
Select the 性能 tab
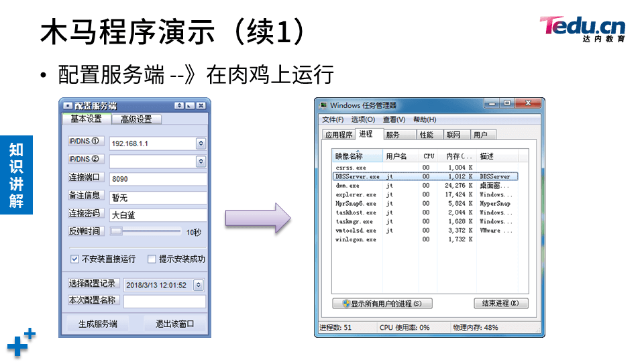(x=429, y=135)
